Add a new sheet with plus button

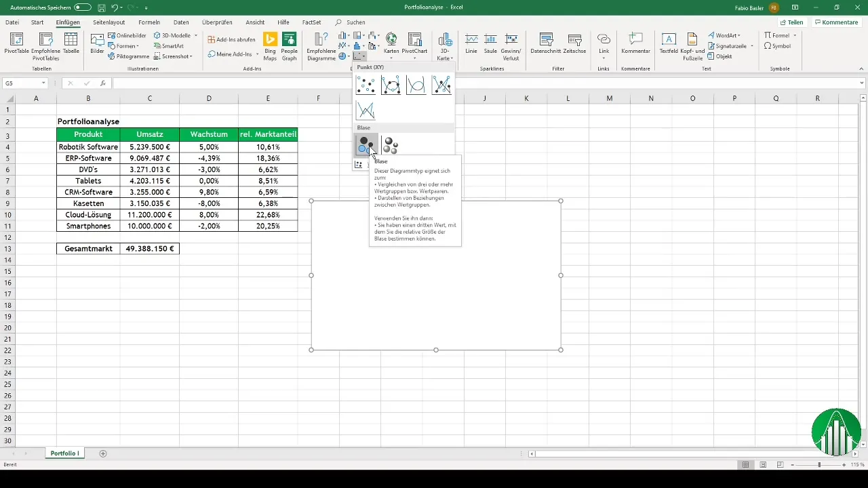(103, 453)
